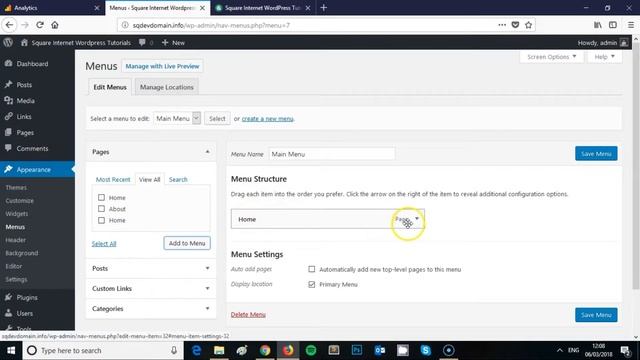This screenshot has width=640, height=360.
Task: Switch to the Most Recent pages tab
Action: point(113,180)
